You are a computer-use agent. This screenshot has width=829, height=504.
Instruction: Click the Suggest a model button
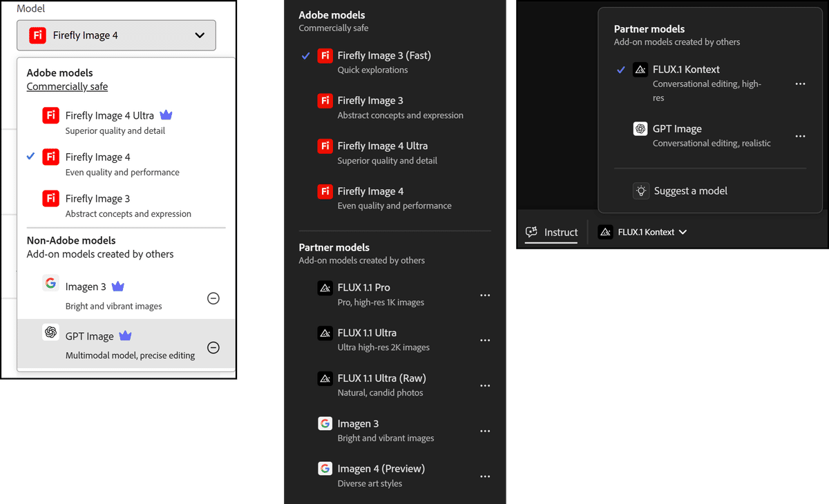tap(690, 191)
